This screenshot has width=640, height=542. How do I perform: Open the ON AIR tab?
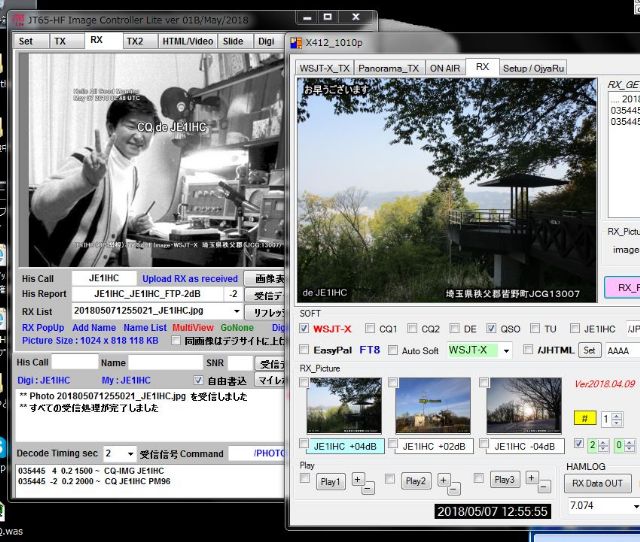pos(446,68)
